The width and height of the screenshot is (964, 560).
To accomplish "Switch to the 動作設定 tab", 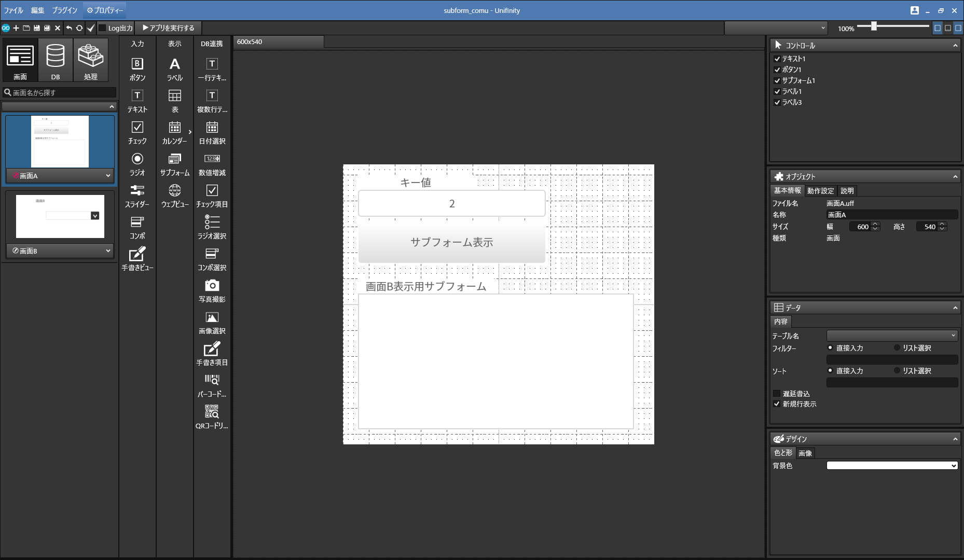I will tap(820, 191).
